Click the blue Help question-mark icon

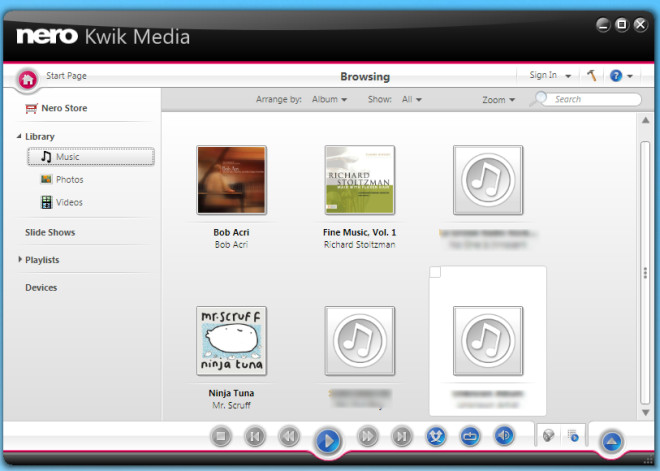(x=616, y=76)
